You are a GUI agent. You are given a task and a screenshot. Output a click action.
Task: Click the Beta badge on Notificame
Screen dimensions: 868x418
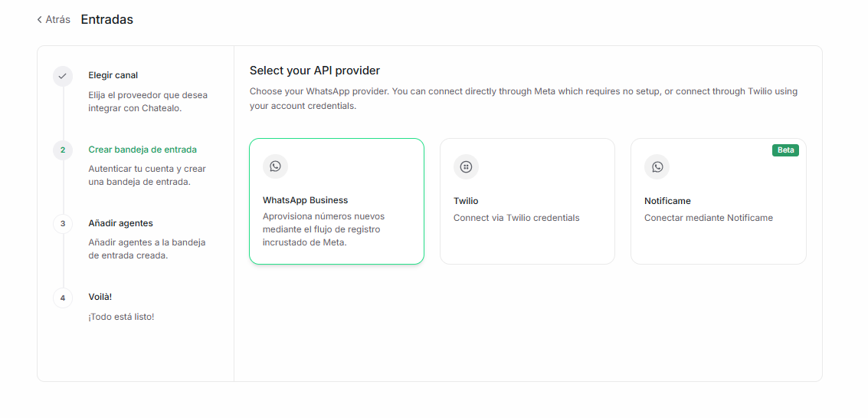tap(785, 150)
